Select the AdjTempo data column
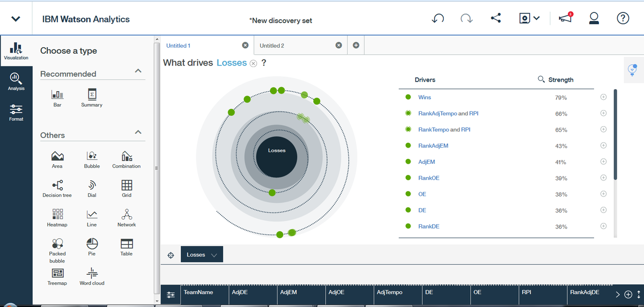644x307 pixels. pos(397,295)
